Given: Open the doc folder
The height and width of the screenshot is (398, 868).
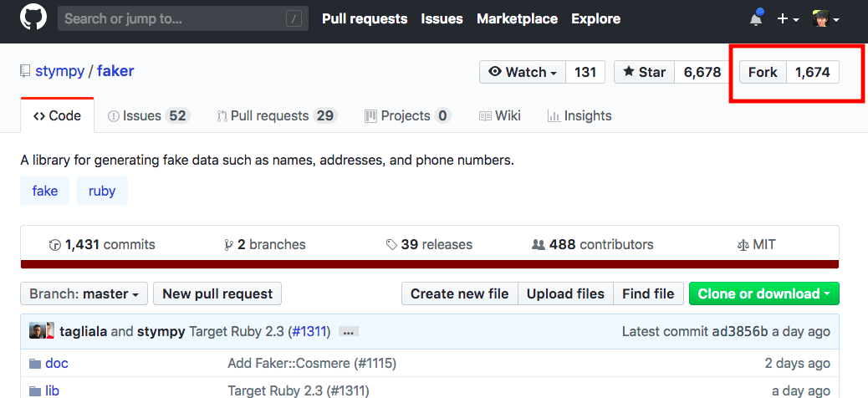Looking at the screenshot, I should (x=57, y=363).
